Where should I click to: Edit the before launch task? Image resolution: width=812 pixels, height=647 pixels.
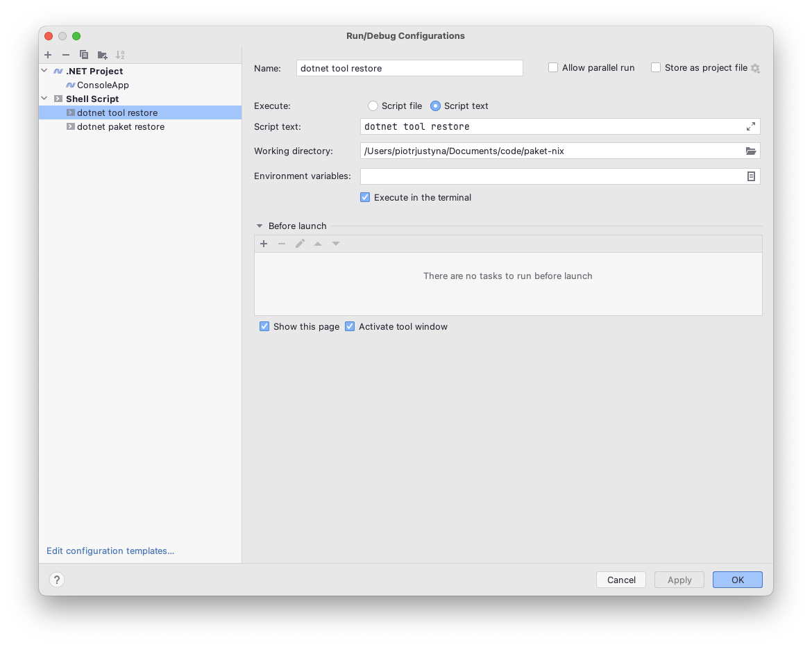300,244
